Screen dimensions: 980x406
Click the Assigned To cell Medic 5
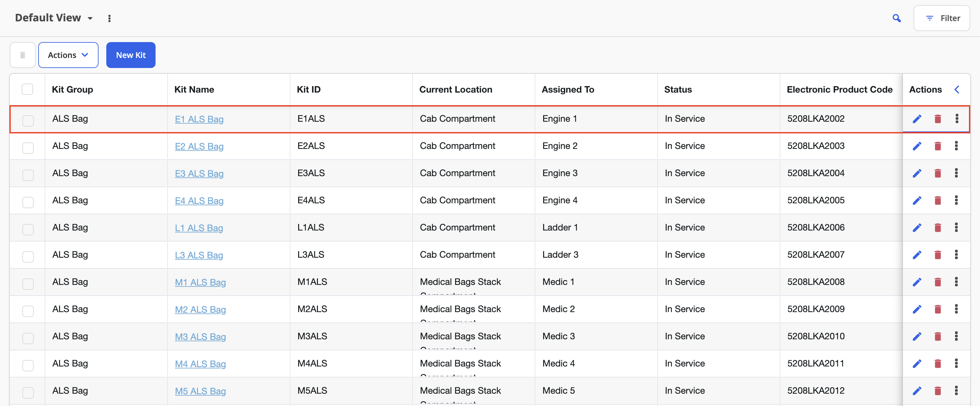558,390
